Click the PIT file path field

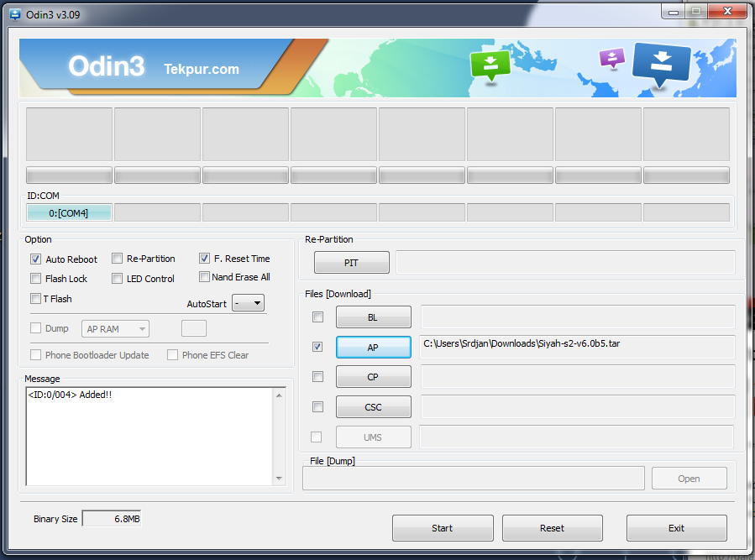[566, 263]
